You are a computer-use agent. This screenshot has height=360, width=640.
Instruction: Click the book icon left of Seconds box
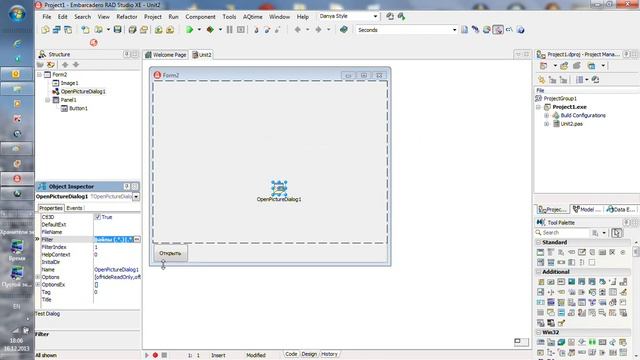pos(344,30)
